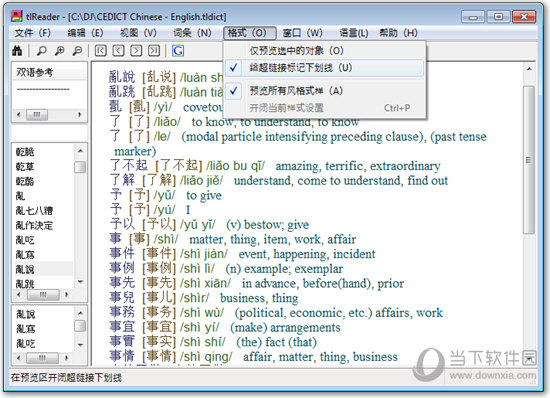Open the 语言(L) menu
This screenshot has height=398, width=550.
click(354, 33)
